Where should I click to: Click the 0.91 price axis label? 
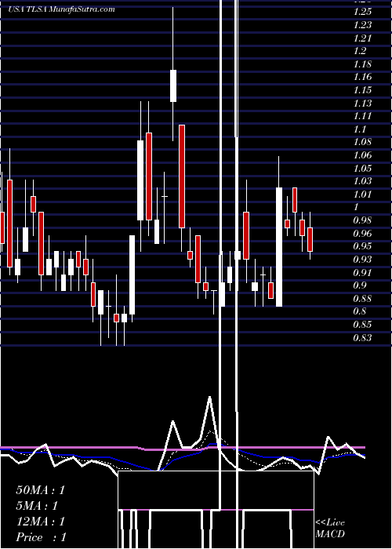click(362, 272)
